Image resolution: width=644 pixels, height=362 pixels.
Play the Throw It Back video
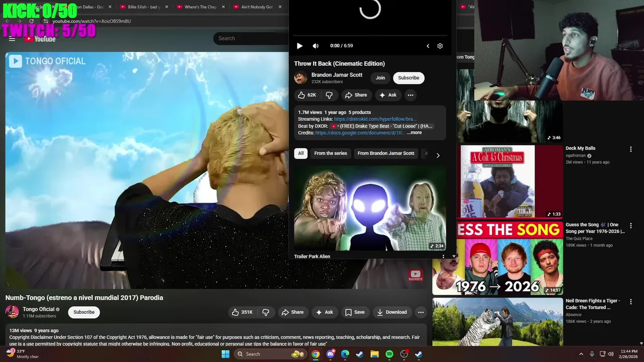coord(299,46)
